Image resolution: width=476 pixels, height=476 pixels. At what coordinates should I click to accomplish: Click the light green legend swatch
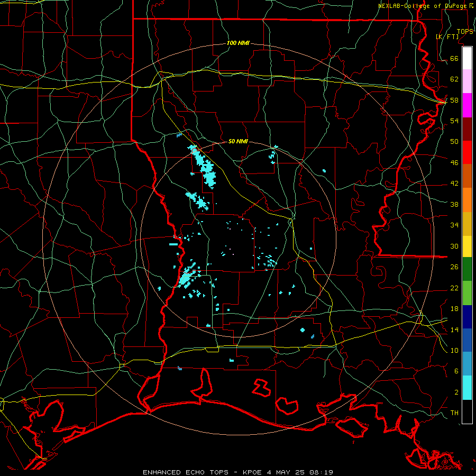pos(467,293)
